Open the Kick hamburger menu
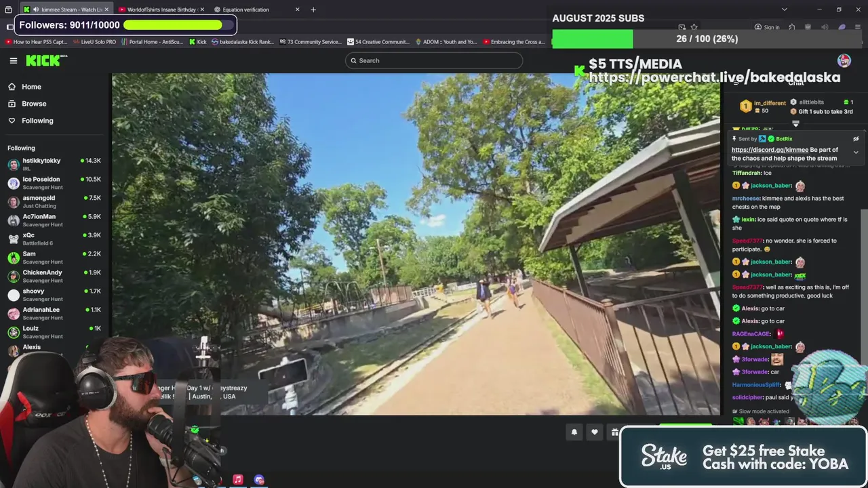Image resolution: width=868 pixels, height=488 pixels. click(x=13, y=60)
